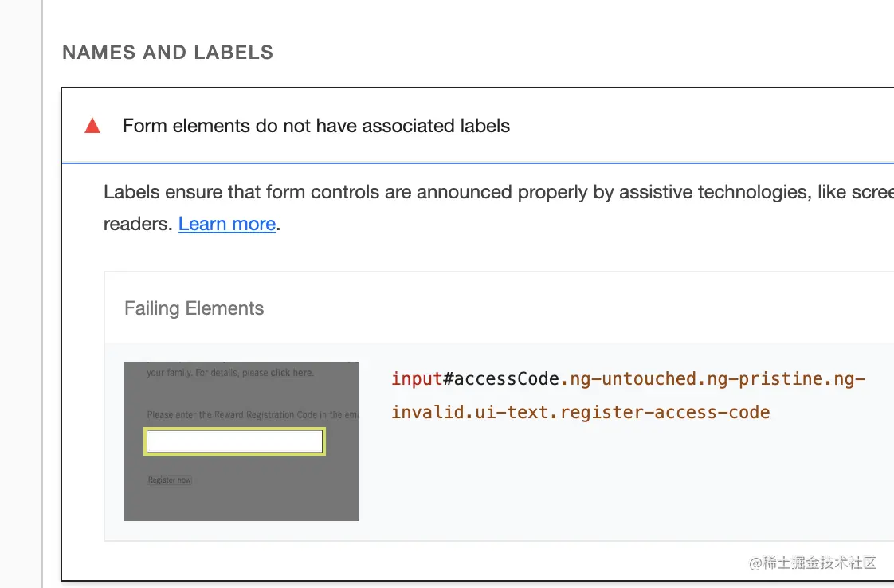This screenshot has height=588, width=894.
Task: Collapse the "Form elements do not have associated labels" audit
Action: coord(316,126)
